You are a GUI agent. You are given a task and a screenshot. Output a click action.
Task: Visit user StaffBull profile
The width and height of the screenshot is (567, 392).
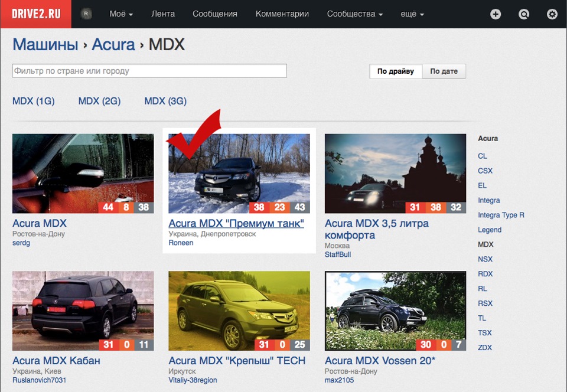pyautogui.click(x=338, y=254)
